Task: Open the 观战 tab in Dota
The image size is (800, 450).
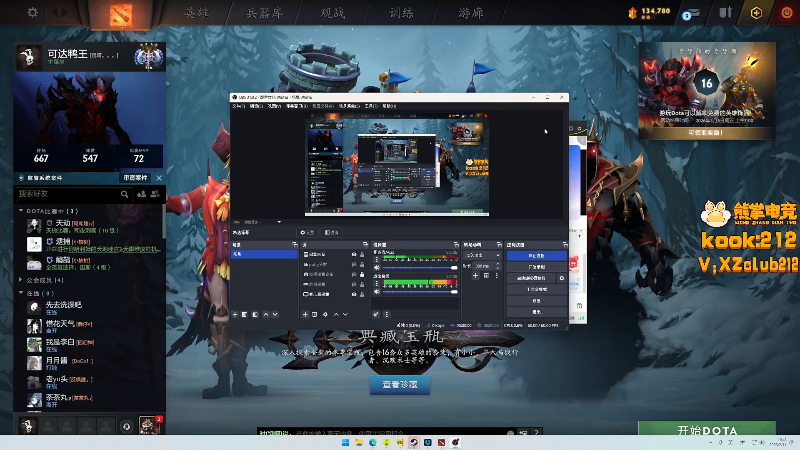Action: pos(333,13)
